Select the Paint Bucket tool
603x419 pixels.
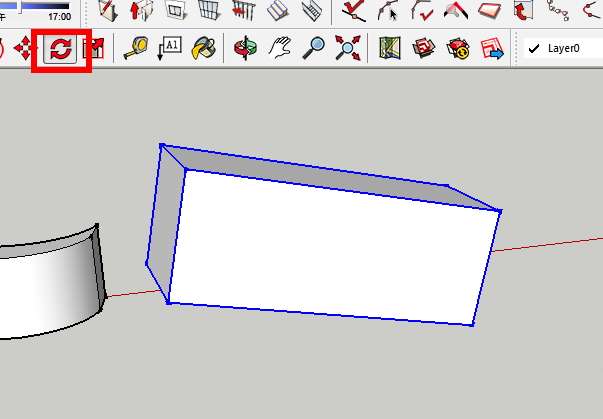tap(204, 48)
